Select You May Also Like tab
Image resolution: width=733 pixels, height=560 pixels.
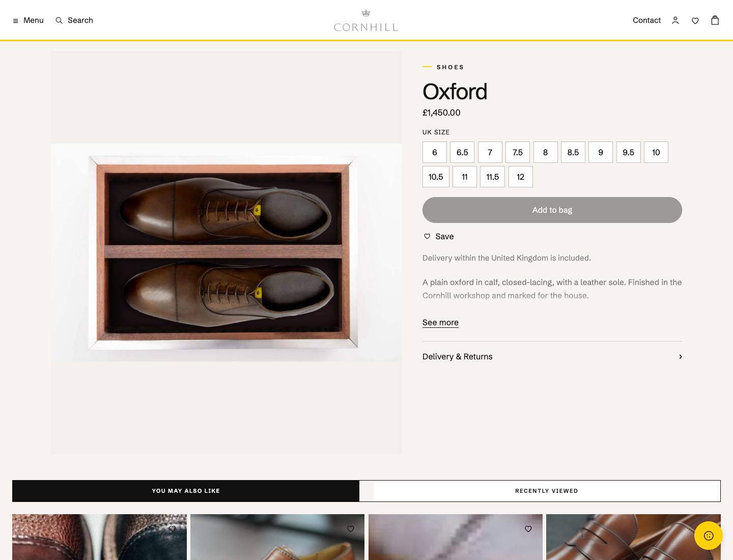tap(186, 491)
